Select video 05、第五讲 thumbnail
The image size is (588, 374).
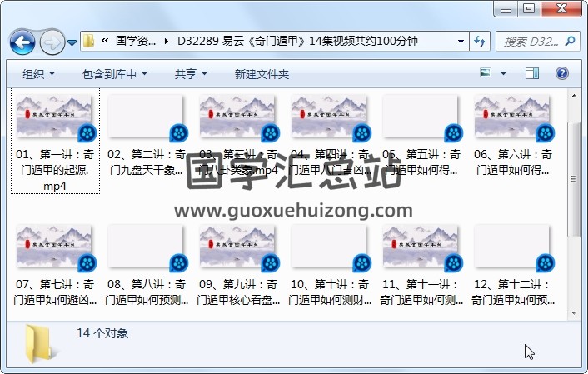click(x=422, y=117)
